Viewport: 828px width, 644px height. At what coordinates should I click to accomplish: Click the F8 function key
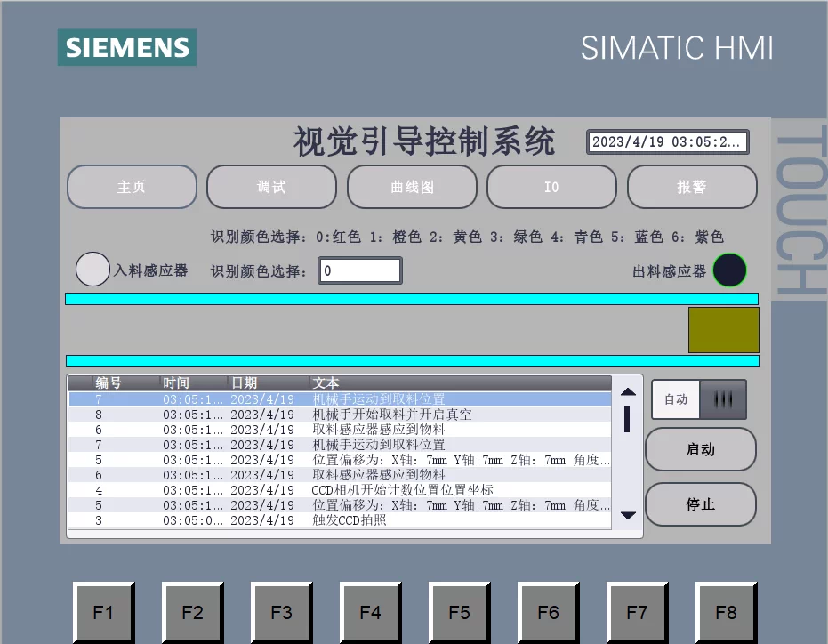(x=726, y=612)
